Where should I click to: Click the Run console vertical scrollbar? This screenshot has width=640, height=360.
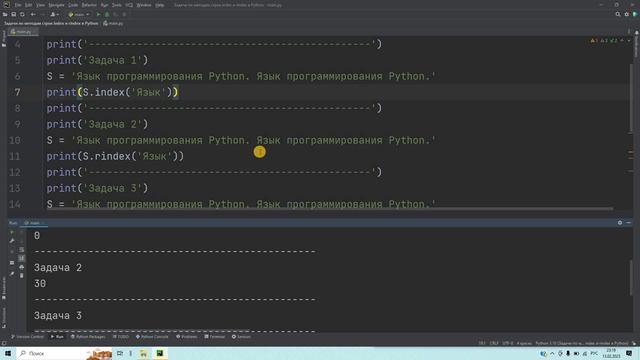click(631, 278)
